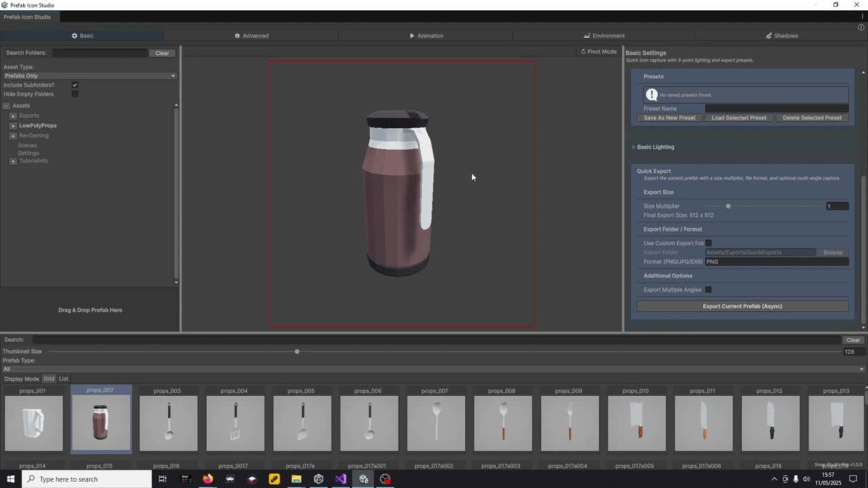
Task: Open the Shadows tab
Action: (781, 35)
